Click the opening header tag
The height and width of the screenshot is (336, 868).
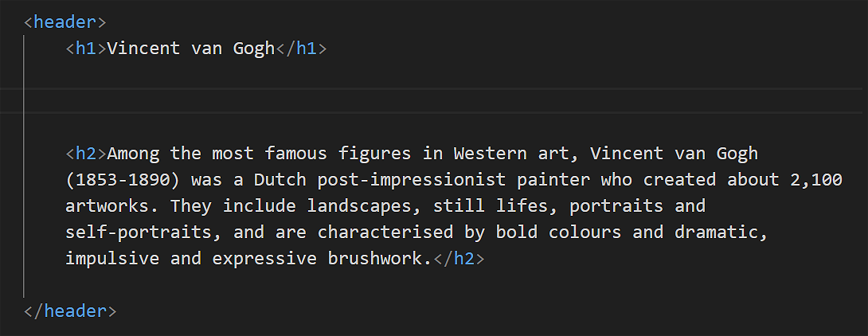click(65, 22)
